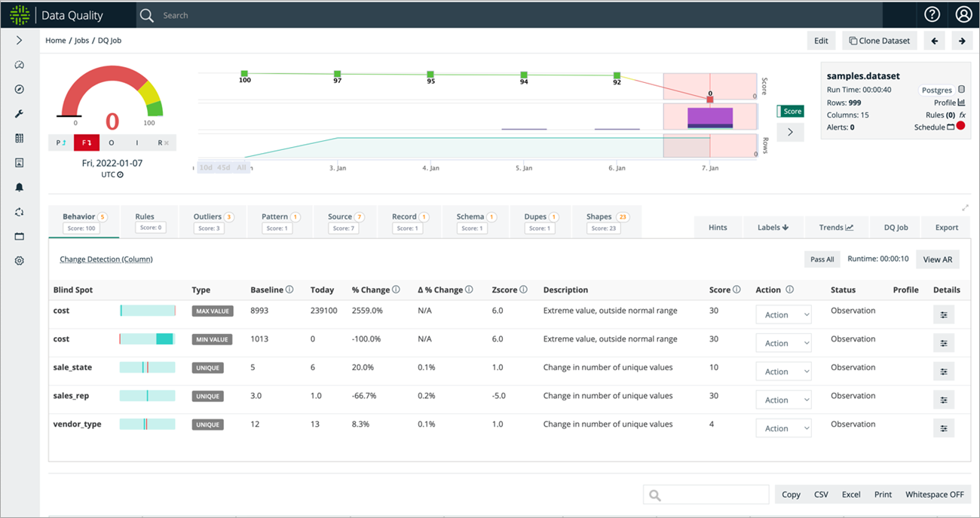Screen dimensions: 980x518
Task: Go to previous run with left arrow
Action: click(x=935, y=41)
